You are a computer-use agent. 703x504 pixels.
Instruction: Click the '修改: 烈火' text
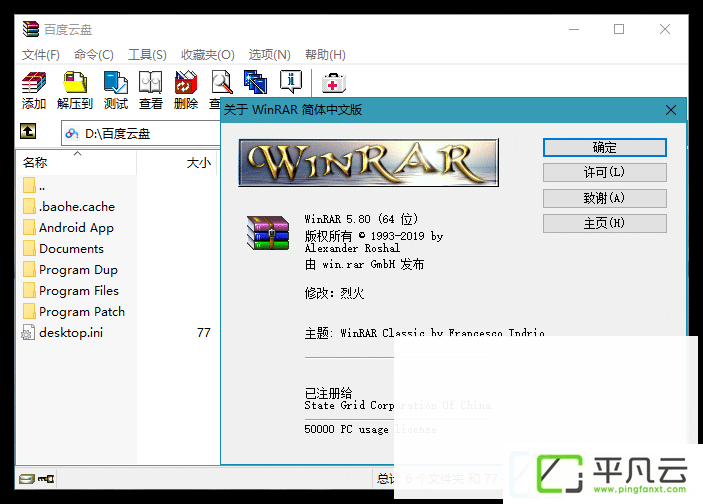334,293
